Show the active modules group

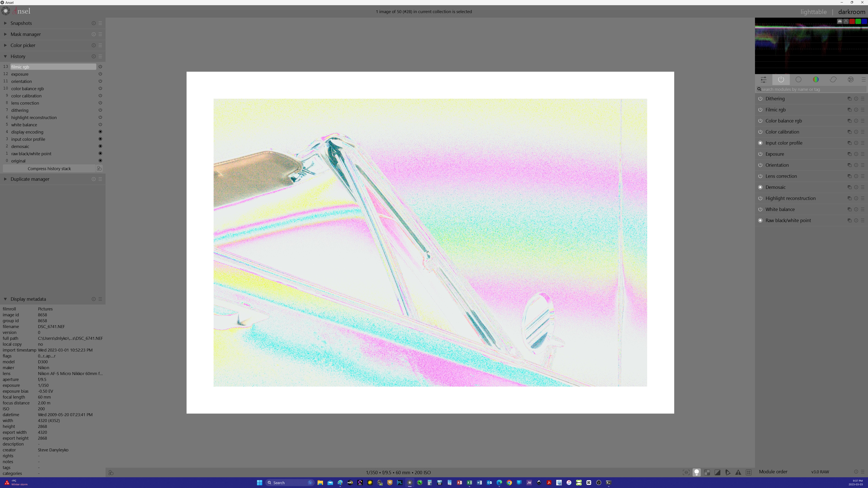[781, 80]
